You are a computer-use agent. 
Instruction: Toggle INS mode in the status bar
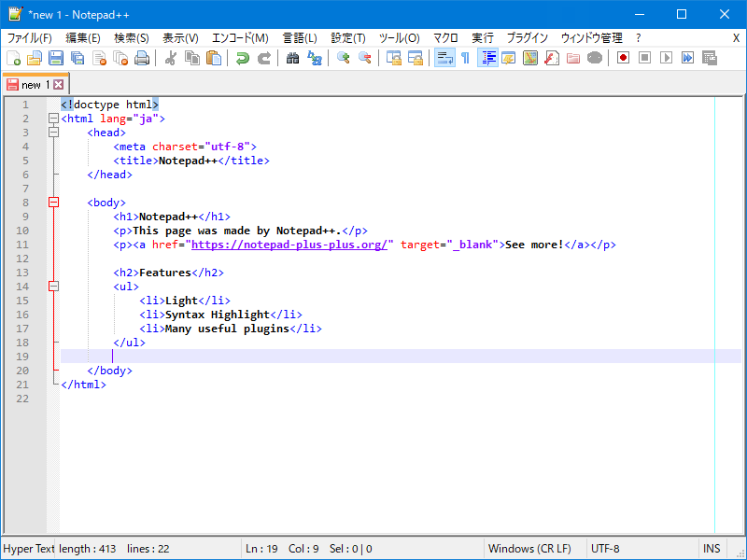pos(712,548)
